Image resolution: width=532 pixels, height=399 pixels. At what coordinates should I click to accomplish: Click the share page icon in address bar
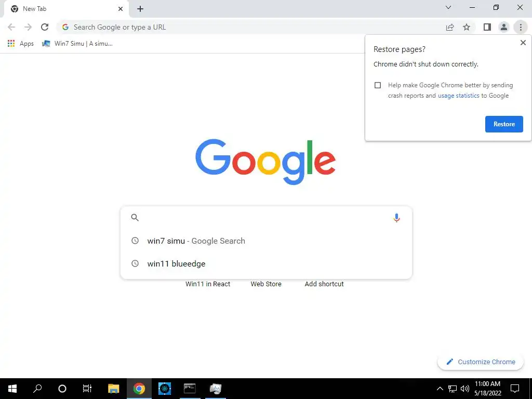pyautogui.click(x=450, y=27)
